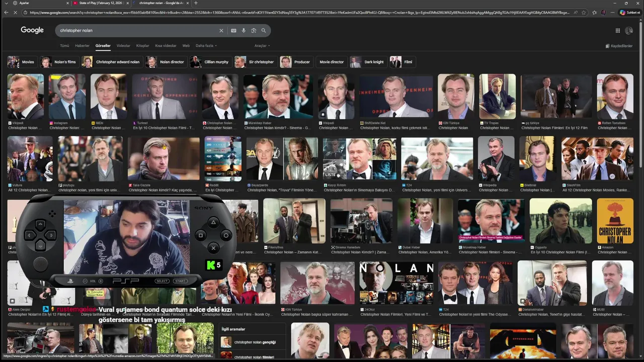Image resolution: width=644 pixels, height=362 pixels.
Task: Switch to the Web results tab
Action: point(186,46)
